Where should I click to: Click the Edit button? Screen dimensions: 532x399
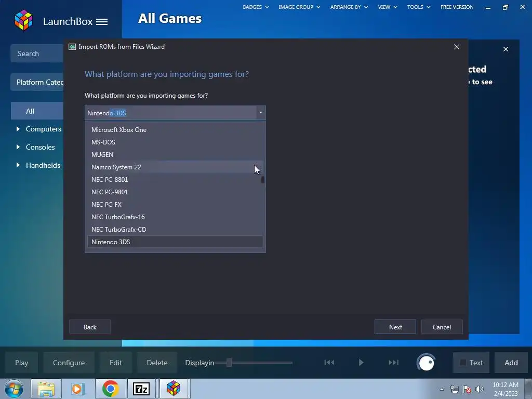point(115,363)
